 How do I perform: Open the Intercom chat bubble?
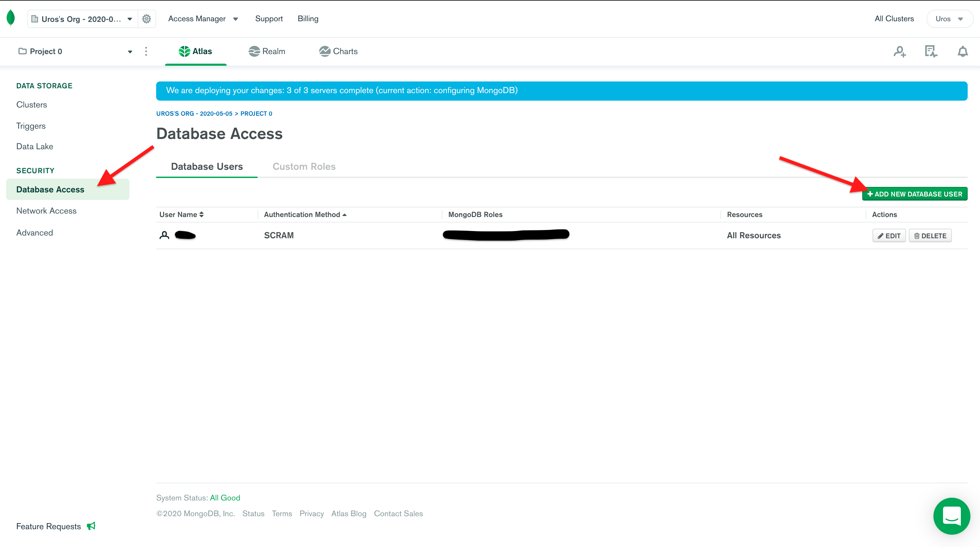952,516
